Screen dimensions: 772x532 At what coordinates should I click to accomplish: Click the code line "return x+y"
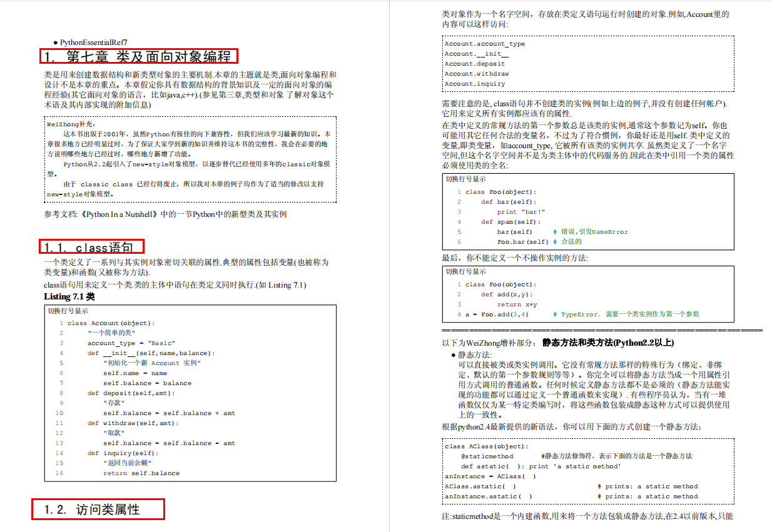[517, 304]
